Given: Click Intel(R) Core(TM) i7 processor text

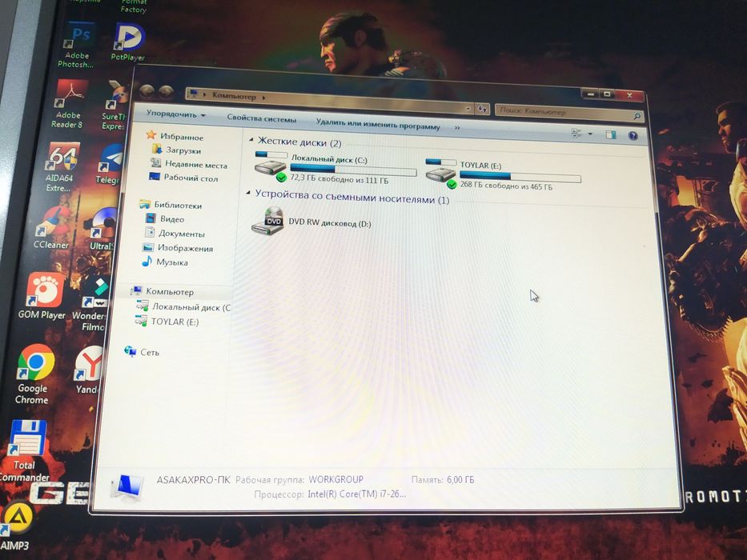Looking at the screenshot, I should pyautogui.click(x=357, y=494).
